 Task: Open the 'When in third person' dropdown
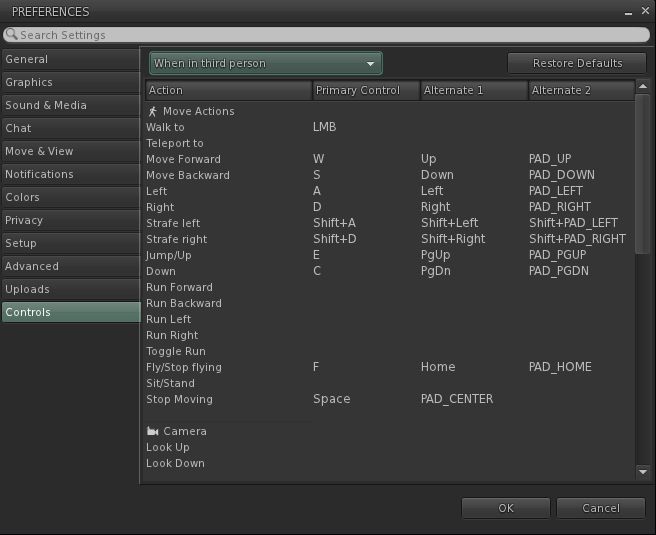point(266,63)
